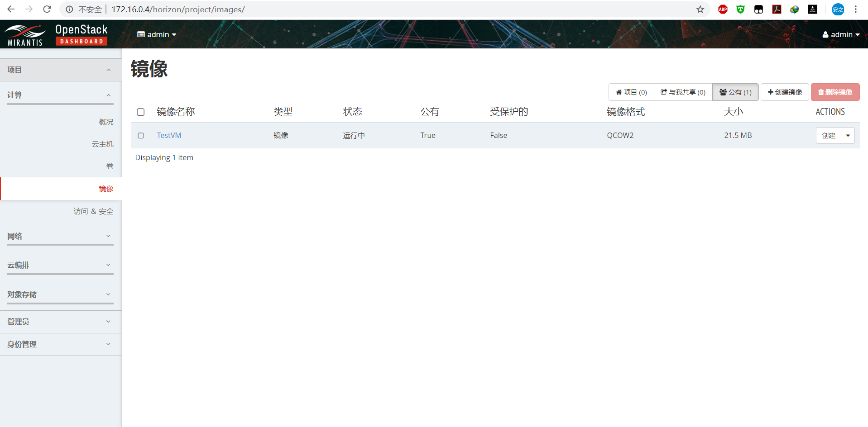Click the IDM download manager extension icon
The height and width of the screenshot is (427, 868).
(794, 9)
